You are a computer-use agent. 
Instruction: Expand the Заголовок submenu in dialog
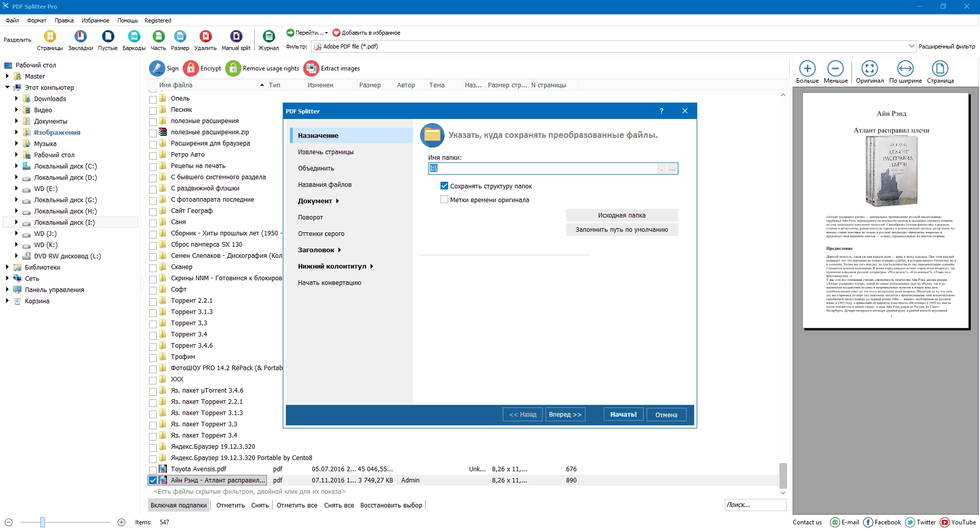pos(339,250)
